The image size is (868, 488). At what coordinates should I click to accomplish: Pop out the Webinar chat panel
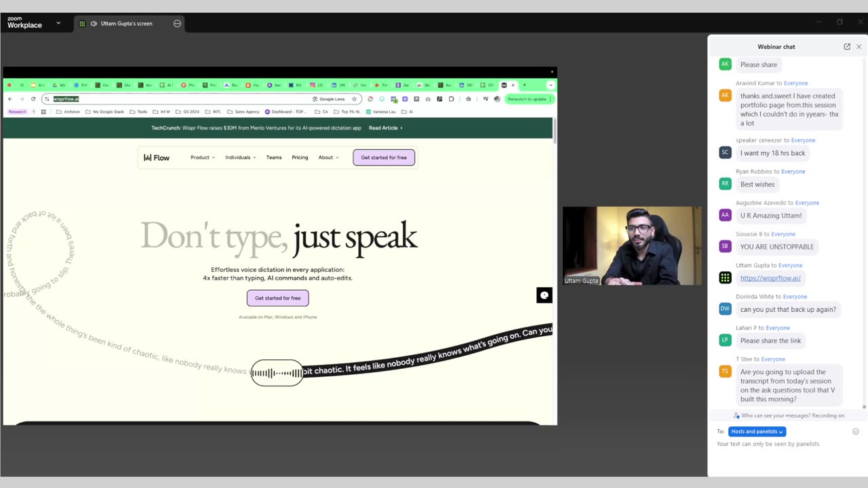pos(847,47)
